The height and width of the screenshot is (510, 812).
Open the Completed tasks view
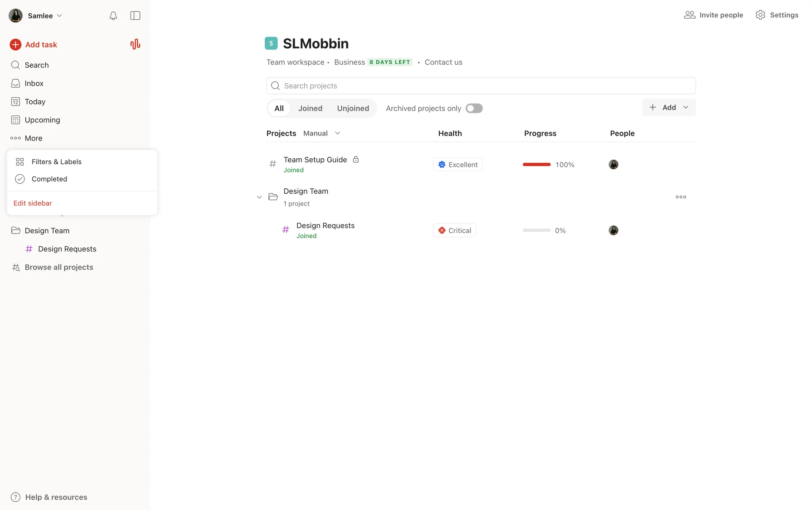(49, 179)
